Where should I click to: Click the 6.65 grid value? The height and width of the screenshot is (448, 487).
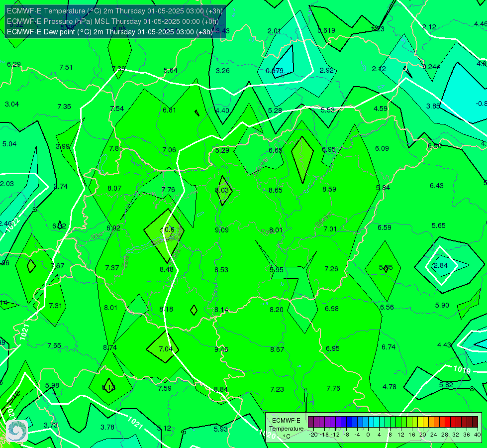tap(276, 150)
